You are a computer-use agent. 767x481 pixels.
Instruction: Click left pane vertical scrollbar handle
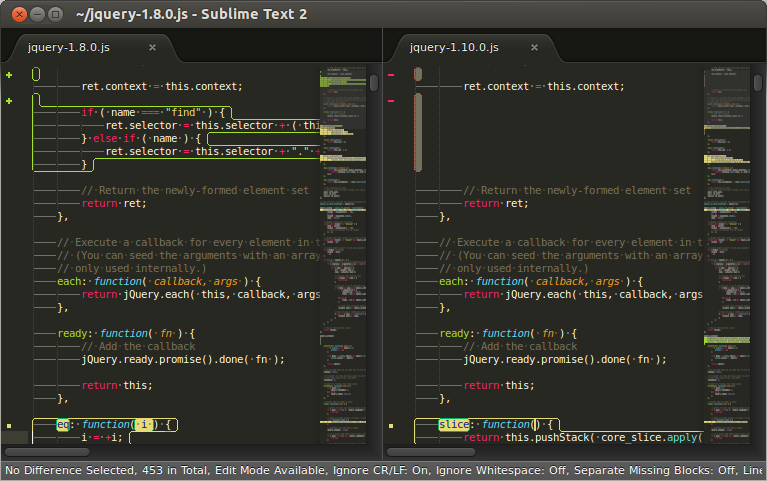374,83
